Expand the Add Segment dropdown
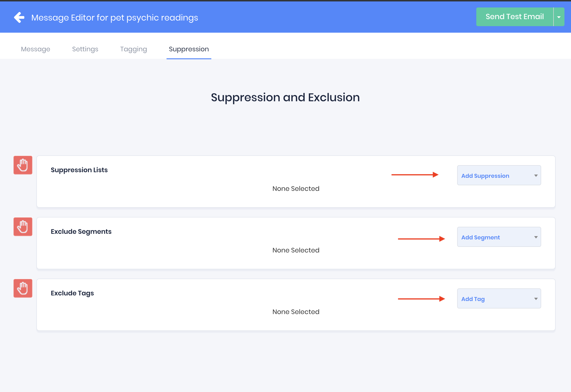571x392 pixels. [499, 237]
